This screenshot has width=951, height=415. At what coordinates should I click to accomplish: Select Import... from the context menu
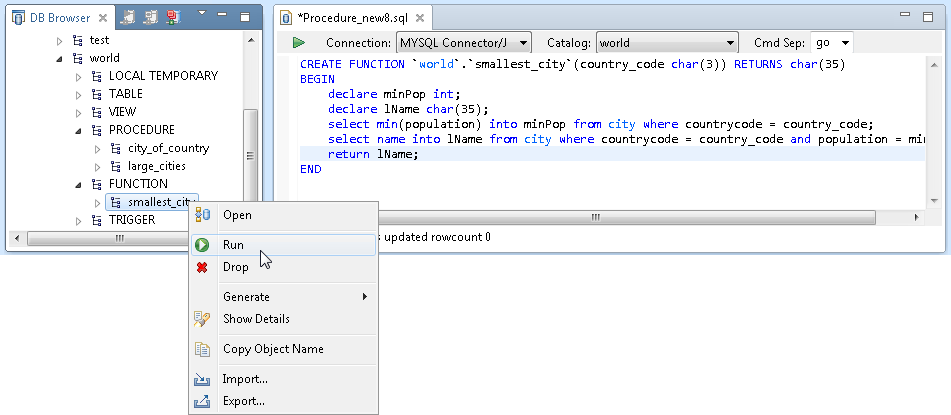pyautogui.click(x=245, y=379)
